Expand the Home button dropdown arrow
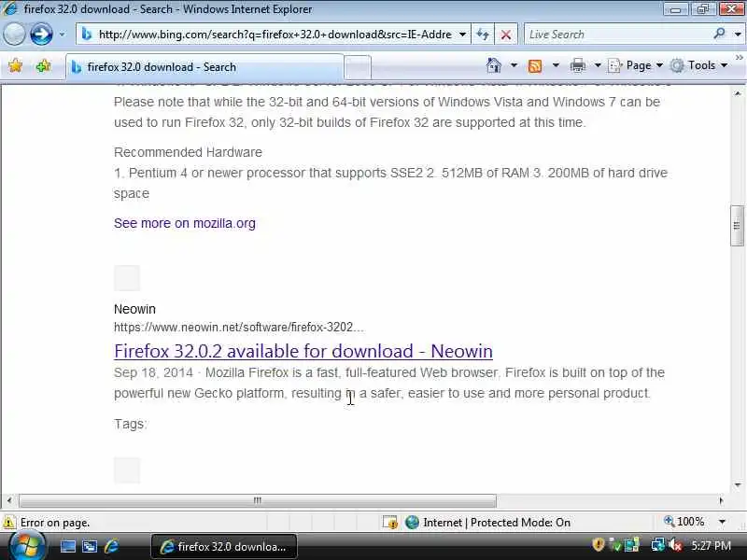This screenshot has width=747, height=560. tap(514, 65)
